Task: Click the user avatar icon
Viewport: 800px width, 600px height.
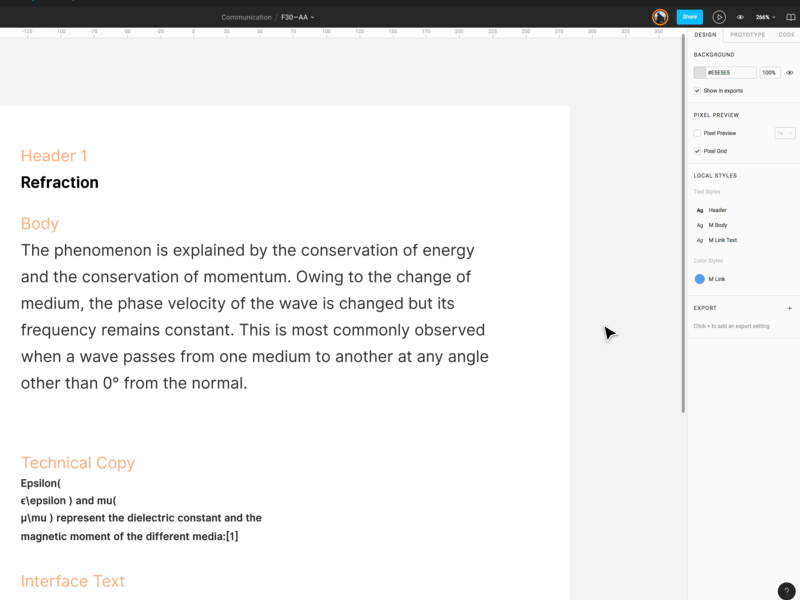Action: click(x=660, y=17)
